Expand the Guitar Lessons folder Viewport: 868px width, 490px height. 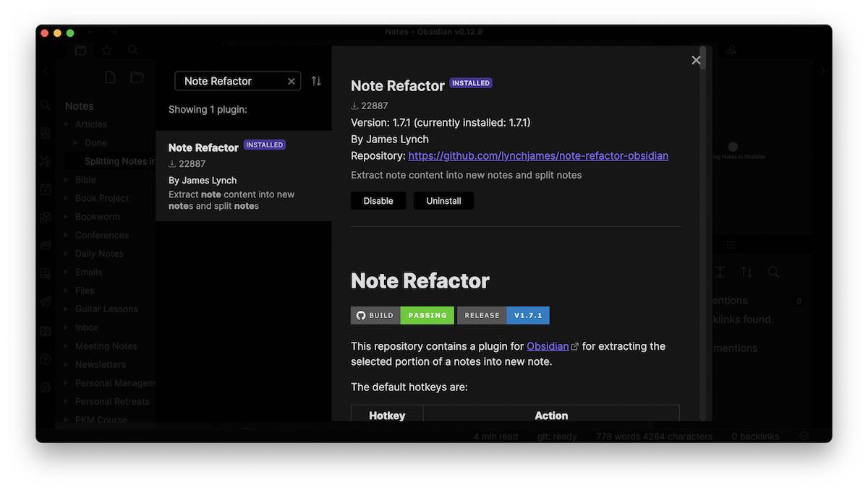[x=66, y=309]
